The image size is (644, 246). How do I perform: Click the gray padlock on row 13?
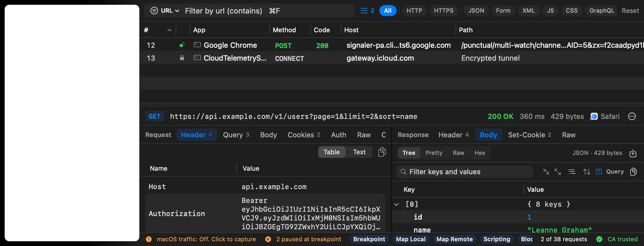pos(182,58)
